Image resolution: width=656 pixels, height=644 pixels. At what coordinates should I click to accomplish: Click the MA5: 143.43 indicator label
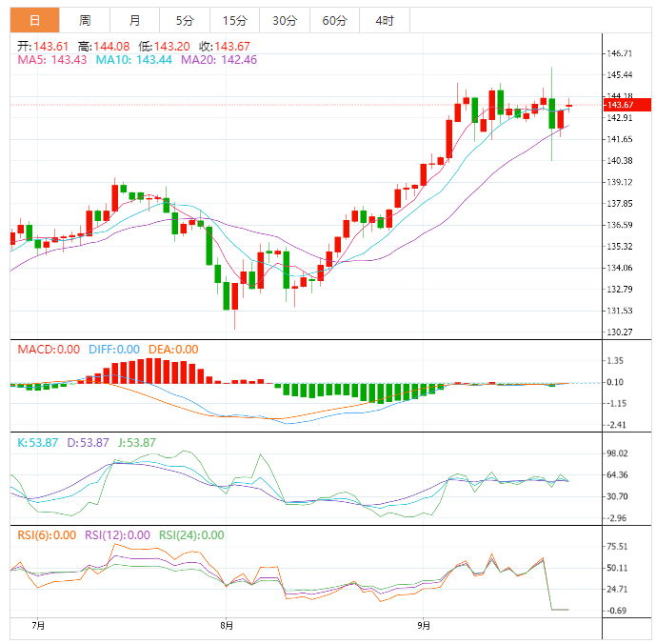51,60
